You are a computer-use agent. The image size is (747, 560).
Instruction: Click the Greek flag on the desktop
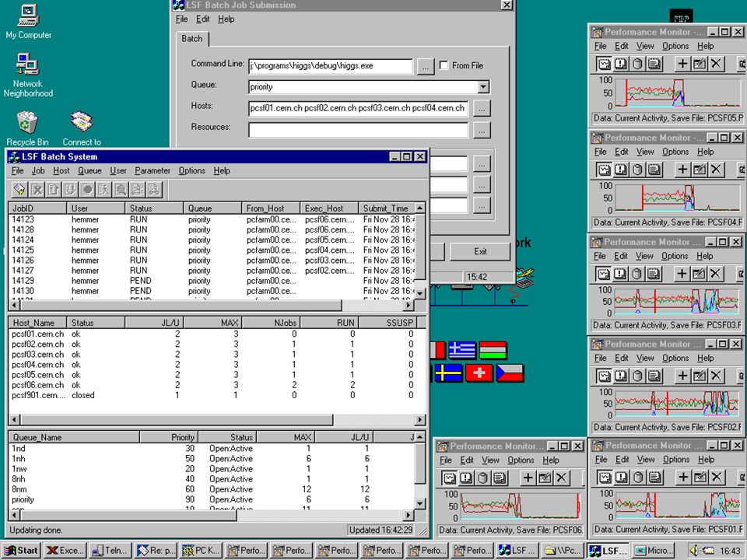coord(462,351)
